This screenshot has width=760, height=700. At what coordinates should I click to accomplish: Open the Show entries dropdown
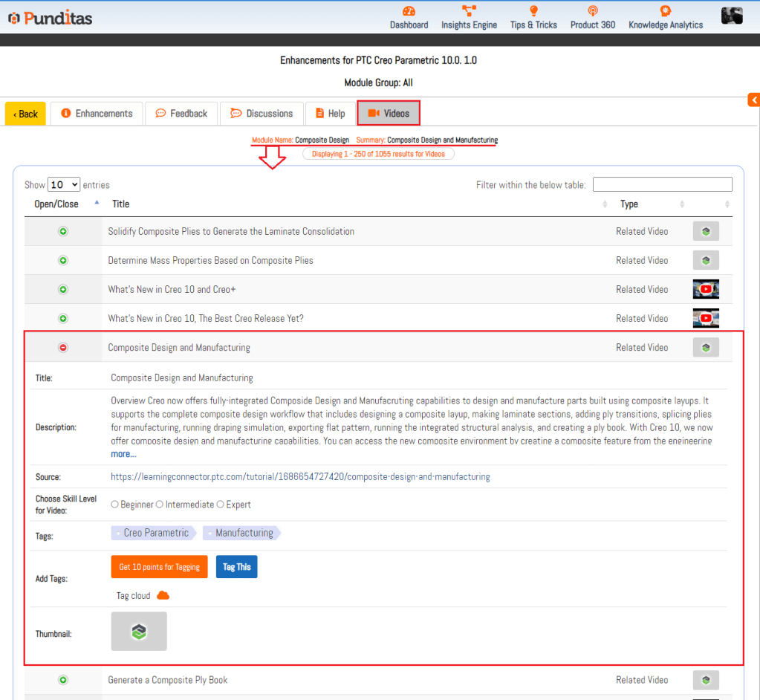(x=64, y=184)
